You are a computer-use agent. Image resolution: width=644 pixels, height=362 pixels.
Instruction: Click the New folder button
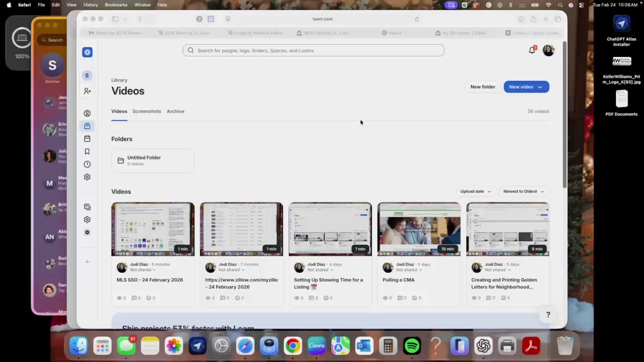[482, 87]
